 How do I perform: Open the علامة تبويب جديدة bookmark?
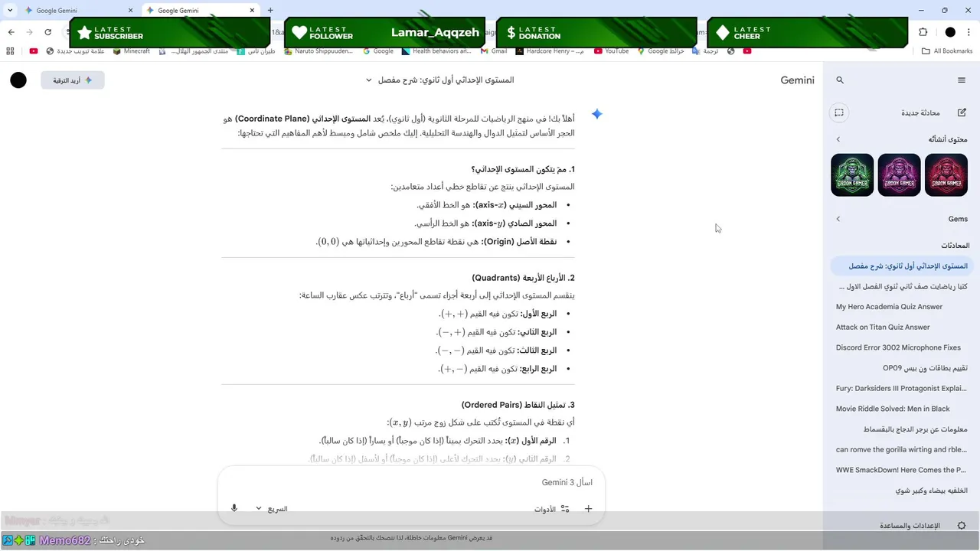click(x=75, y=51)
